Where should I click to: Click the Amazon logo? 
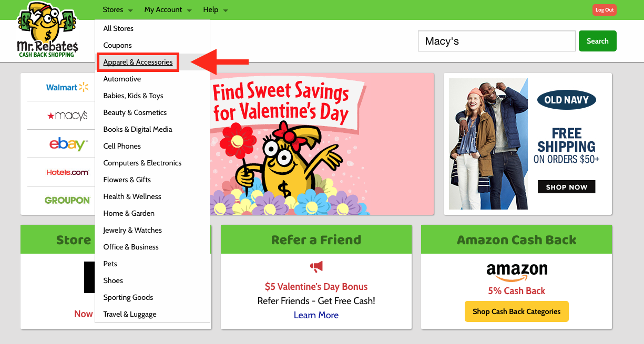pos(517,272)
